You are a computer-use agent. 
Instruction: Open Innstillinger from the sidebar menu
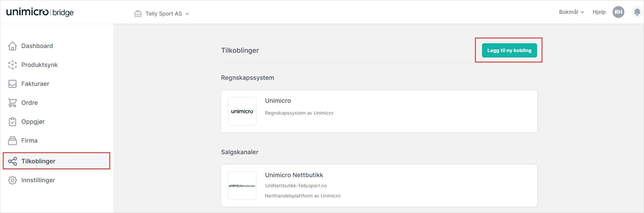[x=38, y=180]
